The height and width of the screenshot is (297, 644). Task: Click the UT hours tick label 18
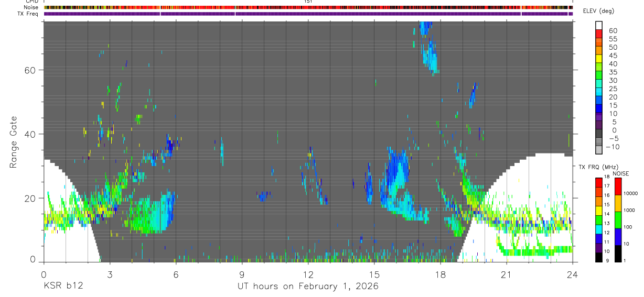(x=441, y=274)
